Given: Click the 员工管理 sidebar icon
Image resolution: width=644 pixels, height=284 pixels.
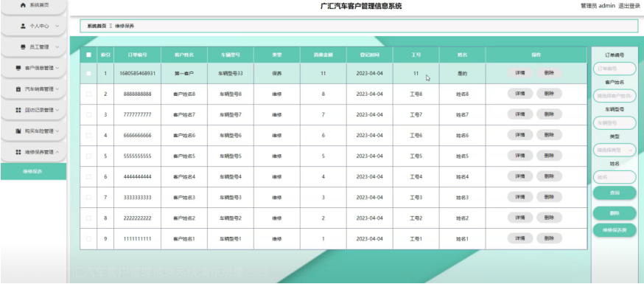Looking at the screenshot, I should coord(23,47).
